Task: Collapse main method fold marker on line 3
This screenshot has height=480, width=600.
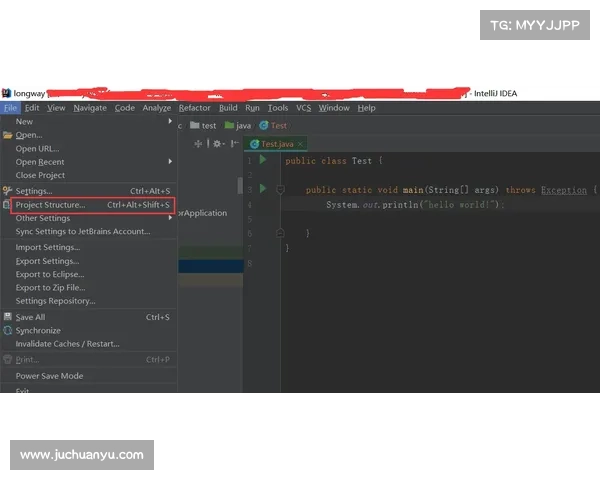Action: tap(280, 189)
